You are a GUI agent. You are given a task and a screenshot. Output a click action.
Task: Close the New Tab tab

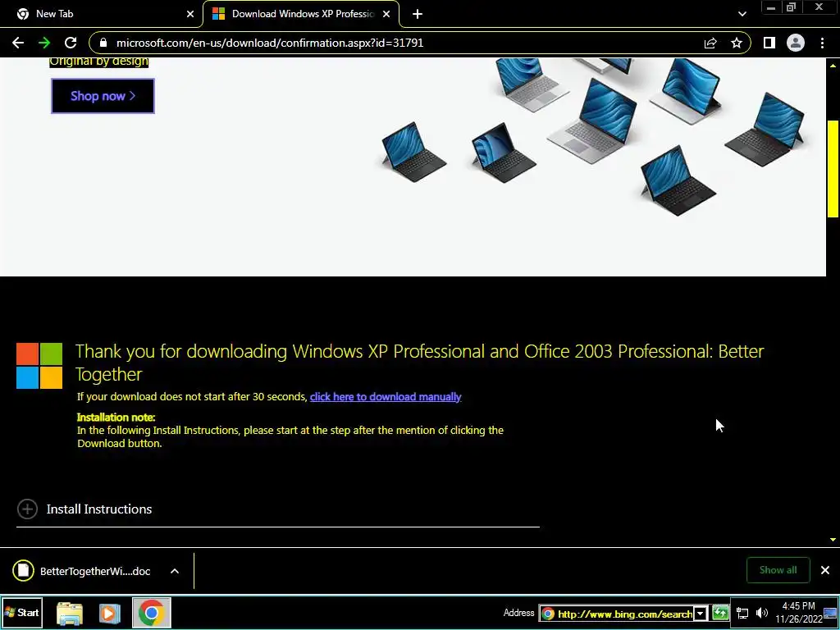click(190, 14)
